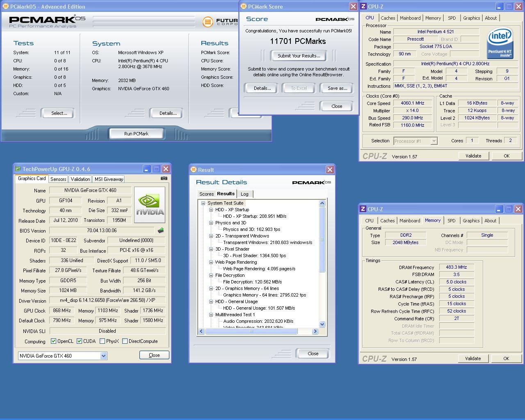Click the Save as button
525x420 pixels.
tap(337, 88)
